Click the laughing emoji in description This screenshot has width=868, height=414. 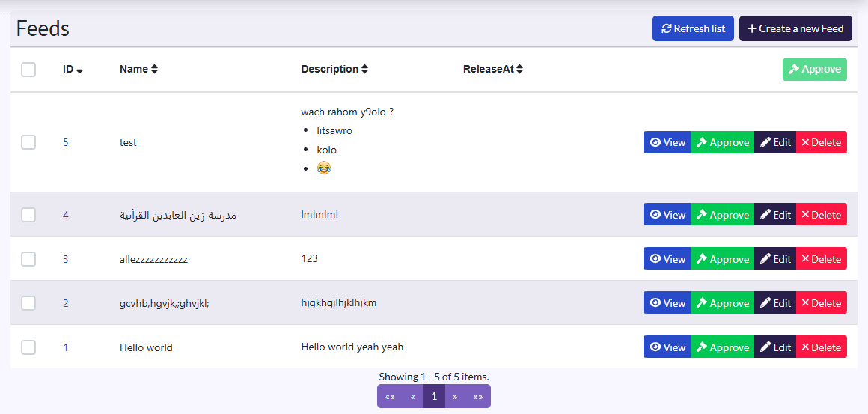click(x=324, y=168)
